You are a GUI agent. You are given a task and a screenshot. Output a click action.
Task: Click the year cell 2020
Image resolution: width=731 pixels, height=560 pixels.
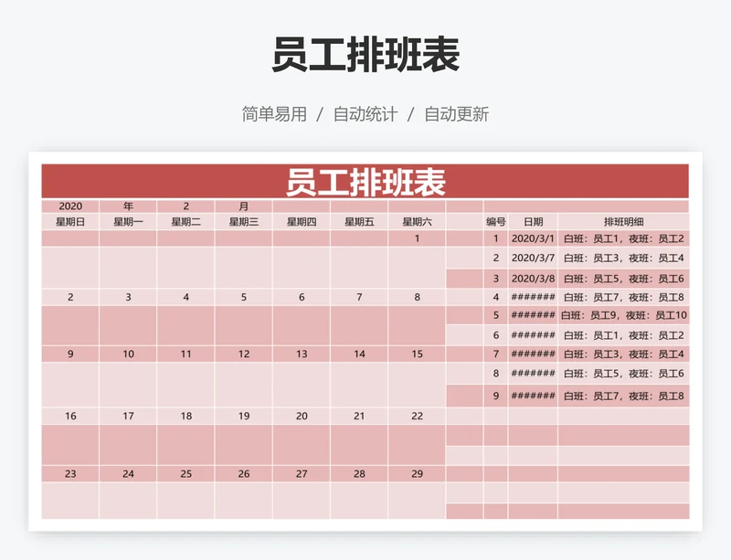(70, 206)
